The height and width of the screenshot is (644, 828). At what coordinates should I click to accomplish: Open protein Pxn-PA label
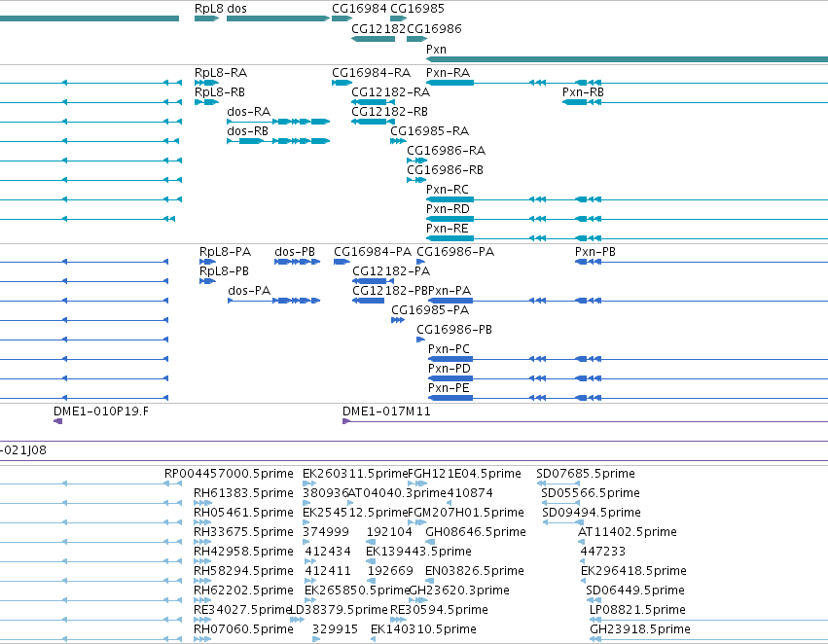[450, 291]
